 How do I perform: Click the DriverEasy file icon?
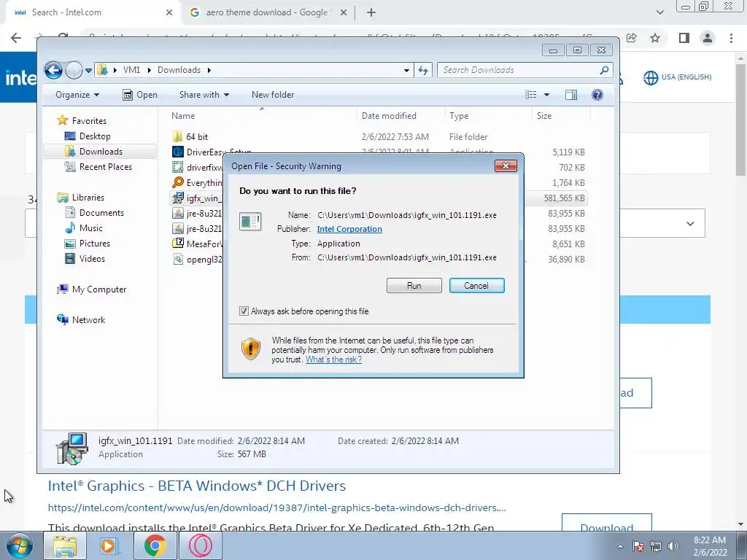pyautogui.click(x=178, y=152)
